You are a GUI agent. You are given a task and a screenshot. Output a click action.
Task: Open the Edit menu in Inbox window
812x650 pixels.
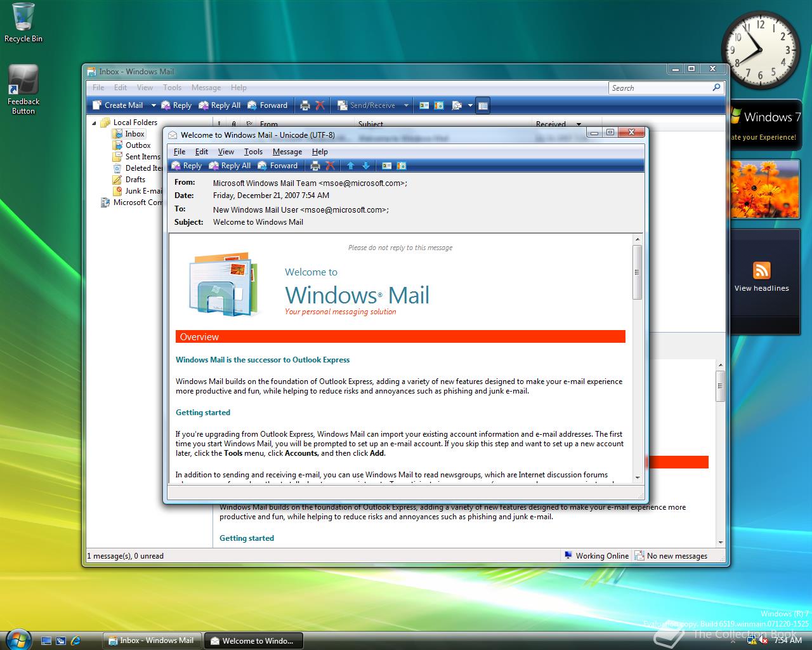click(x=121, y=88)
